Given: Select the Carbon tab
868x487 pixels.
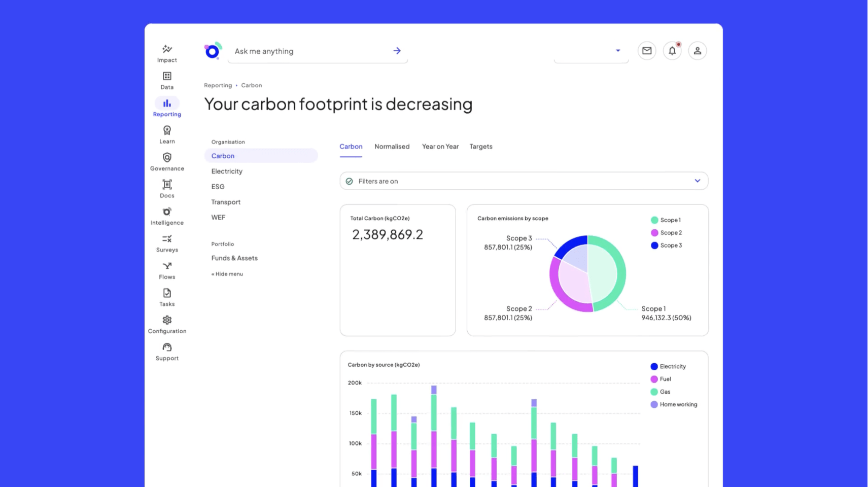Looking at the screenshot, I should pos(351,147).
